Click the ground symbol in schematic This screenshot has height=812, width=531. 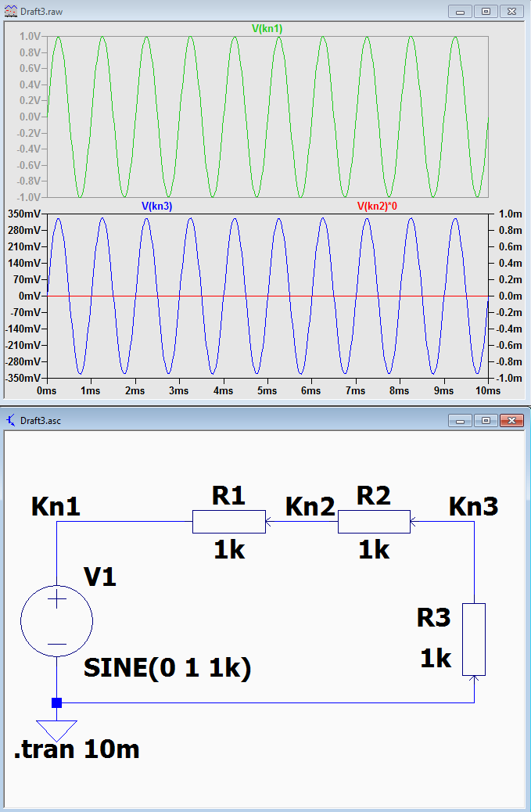pos(57,731)
